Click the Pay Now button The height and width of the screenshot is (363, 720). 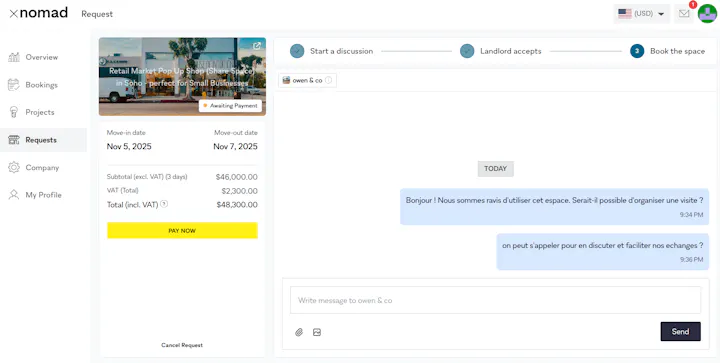[182, 230]
